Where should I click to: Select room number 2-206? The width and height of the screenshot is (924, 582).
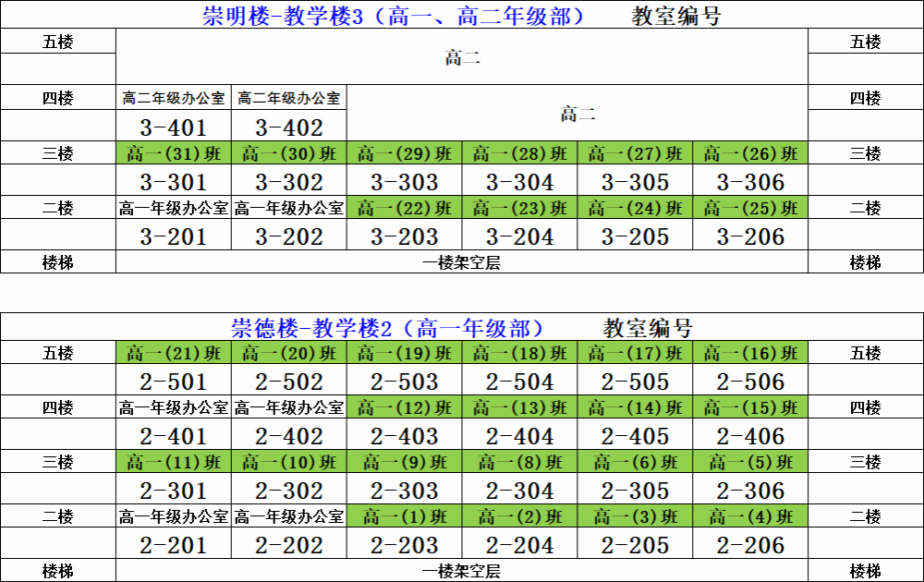750,545
